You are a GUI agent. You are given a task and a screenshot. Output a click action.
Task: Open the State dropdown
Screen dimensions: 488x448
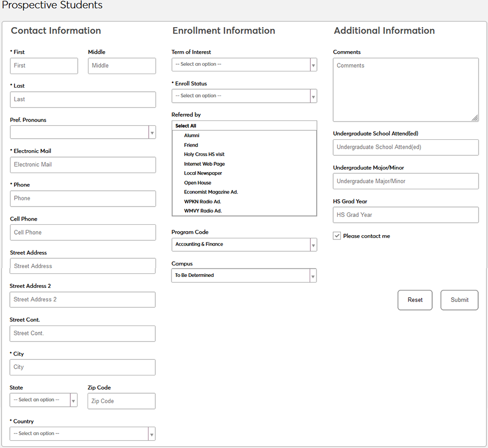[x=43, y=400]
